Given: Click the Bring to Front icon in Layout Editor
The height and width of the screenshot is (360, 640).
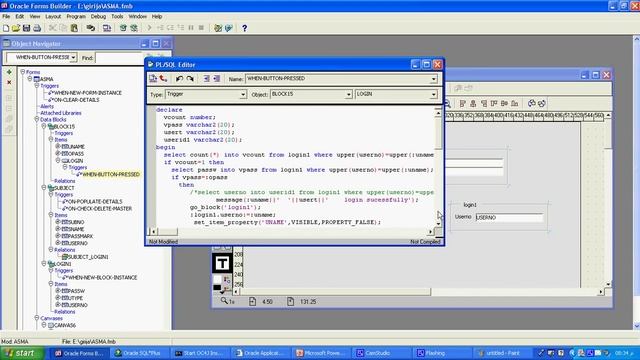Looking at the screenshot, I should click(x=531, y=104).
